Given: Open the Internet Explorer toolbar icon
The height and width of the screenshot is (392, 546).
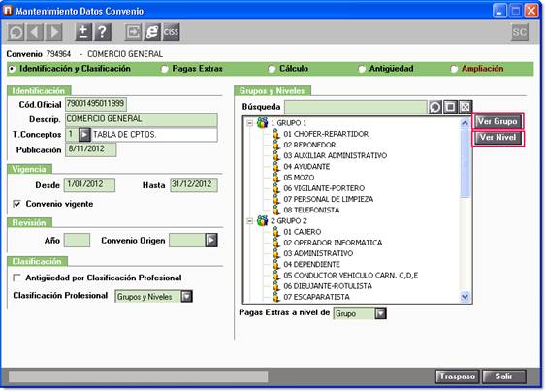Looking at the screenshot, I should (x=152, y=32).
